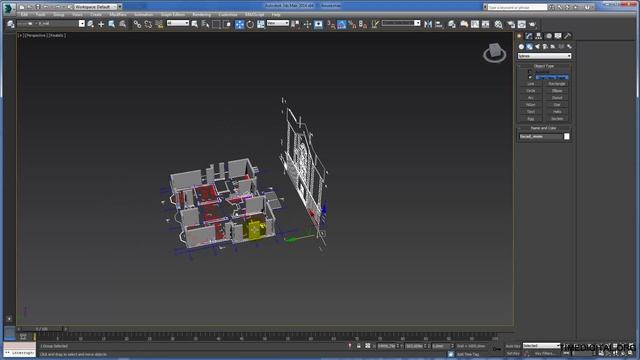Click the Select Objects in Current Layer icon
The height and width of the screenshot is (360, 640).
[x=111, y=24]
